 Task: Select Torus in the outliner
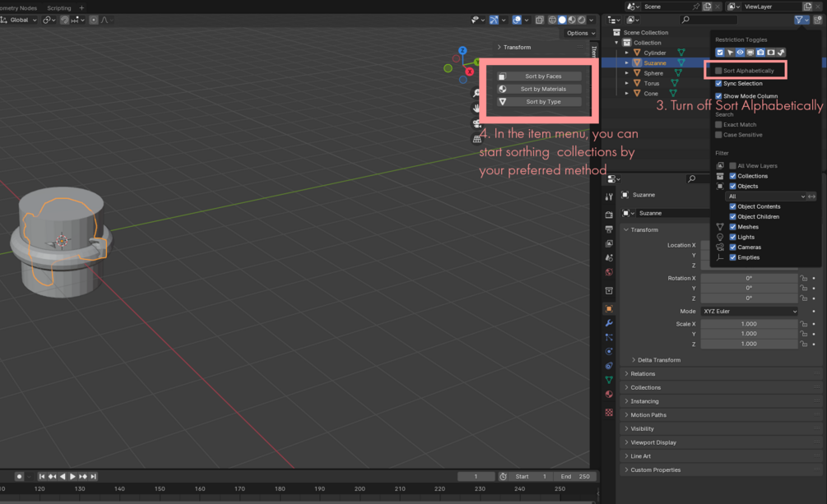[652, 83]
